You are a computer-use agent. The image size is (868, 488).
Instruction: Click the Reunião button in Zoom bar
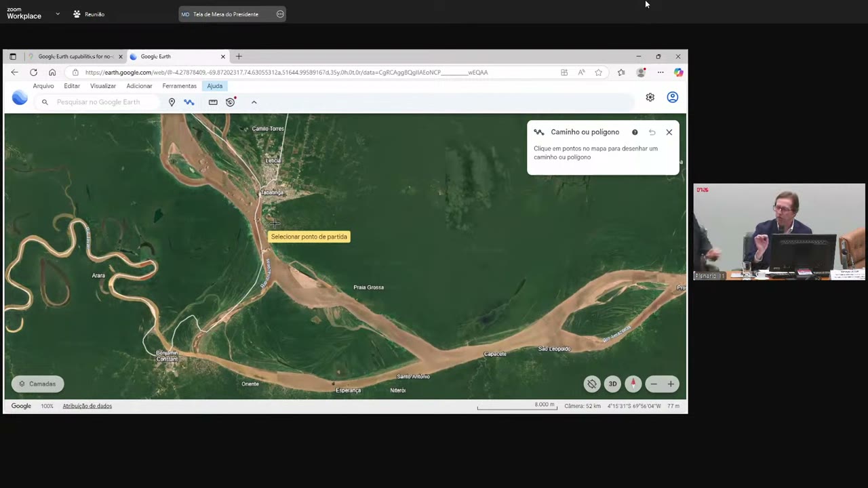click(89, 14)
